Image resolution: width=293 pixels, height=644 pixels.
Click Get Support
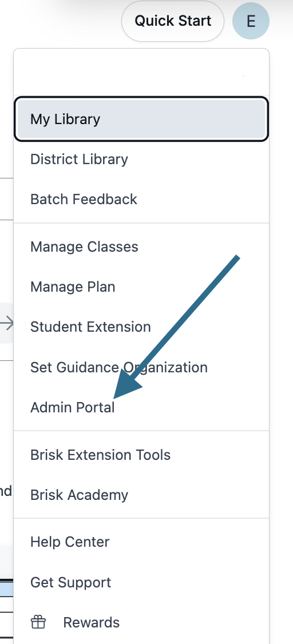pyautogui.click(x=141, y=582)
